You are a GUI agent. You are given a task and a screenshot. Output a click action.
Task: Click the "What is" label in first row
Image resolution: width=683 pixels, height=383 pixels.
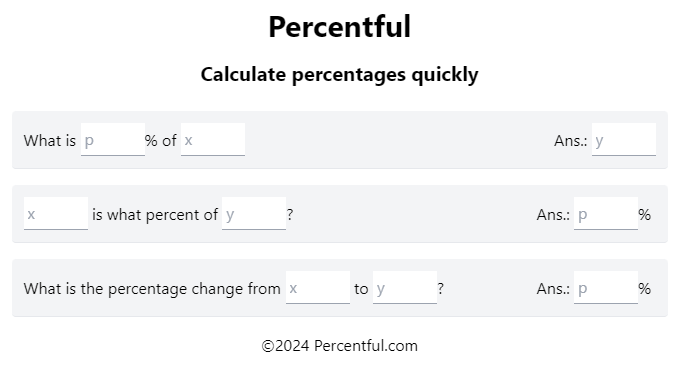pos(50,141)
